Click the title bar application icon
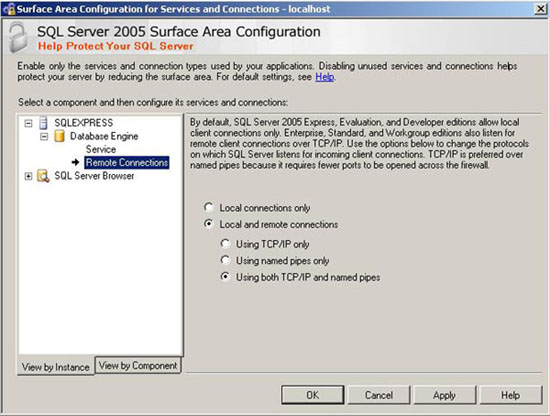550x416 pixels. pos(9,9)
